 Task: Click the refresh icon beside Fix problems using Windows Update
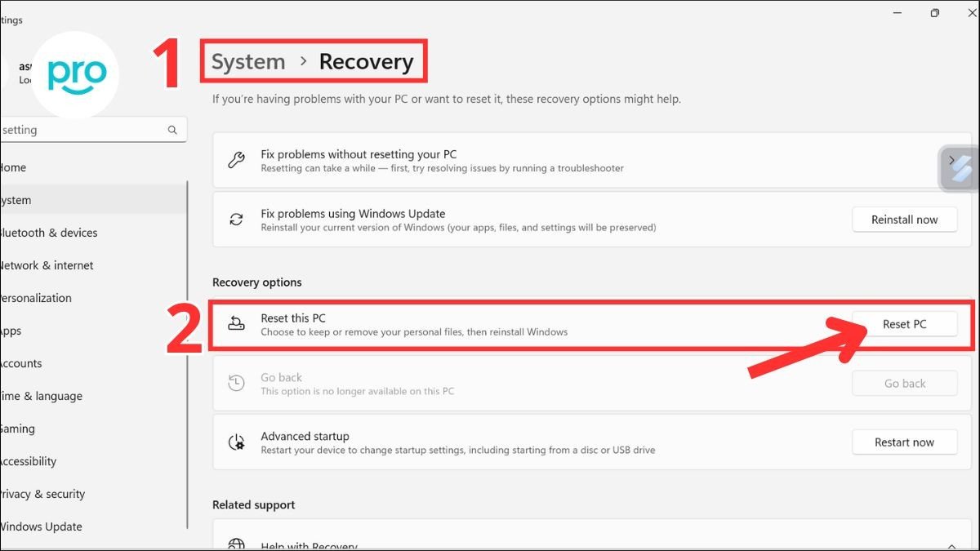(236, 219)
